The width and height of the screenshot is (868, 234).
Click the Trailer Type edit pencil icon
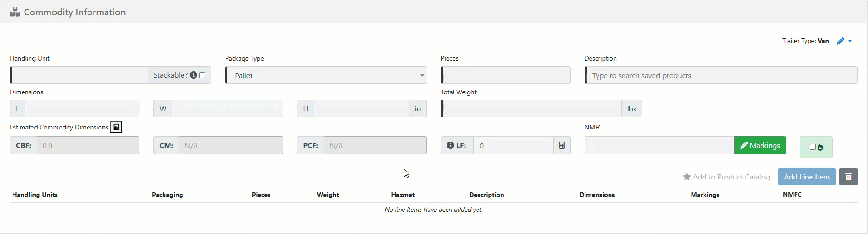point(840,41)
